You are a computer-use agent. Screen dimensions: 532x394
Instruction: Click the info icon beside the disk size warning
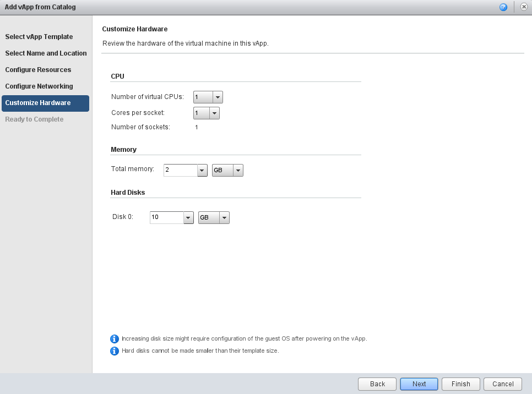115,338
